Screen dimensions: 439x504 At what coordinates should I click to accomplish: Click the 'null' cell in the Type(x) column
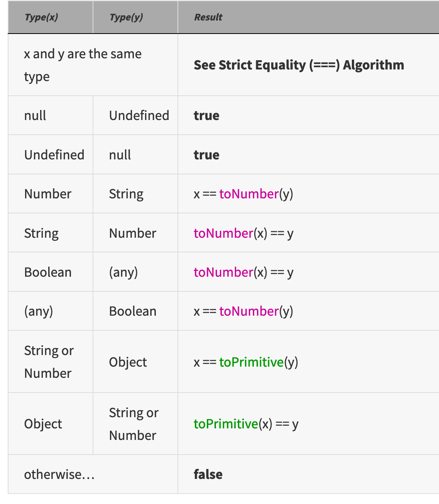[35, 115]
